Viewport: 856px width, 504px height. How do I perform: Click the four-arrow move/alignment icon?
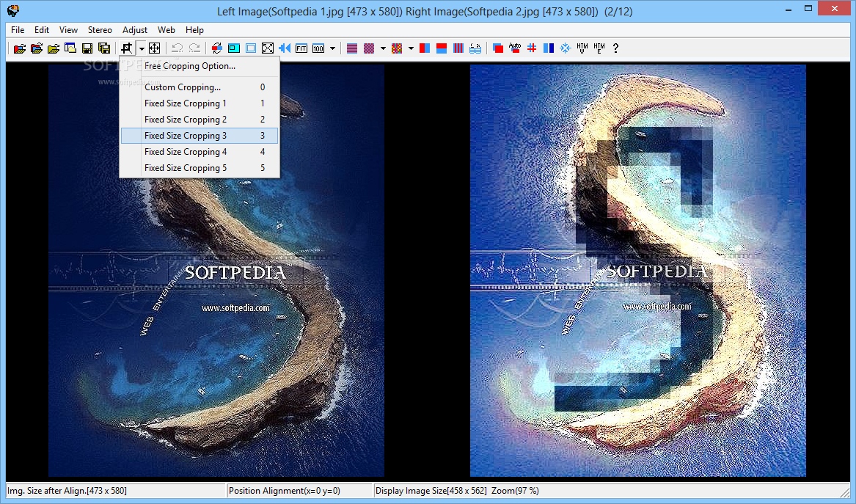(x=155, y=48)
